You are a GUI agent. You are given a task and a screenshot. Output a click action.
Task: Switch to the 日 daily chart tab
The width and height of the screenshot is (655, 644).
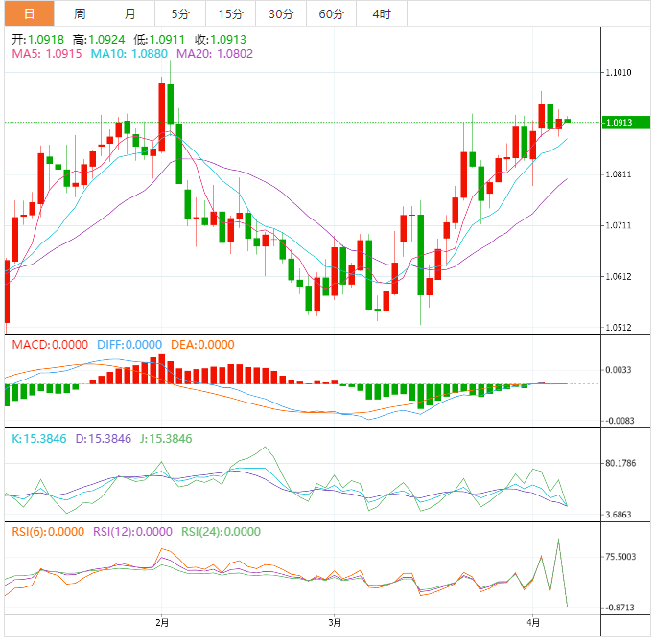(29, 13)
